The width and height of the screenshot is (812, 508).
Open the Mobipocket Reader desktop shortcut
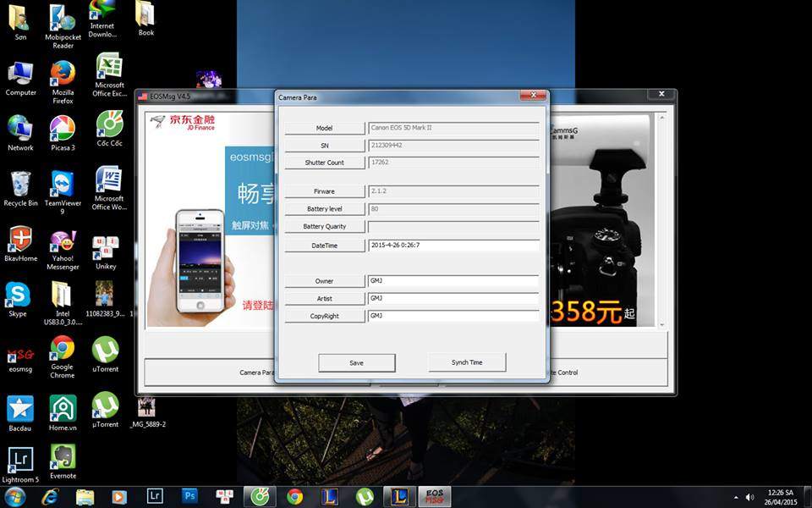click(x=63, y=27)
